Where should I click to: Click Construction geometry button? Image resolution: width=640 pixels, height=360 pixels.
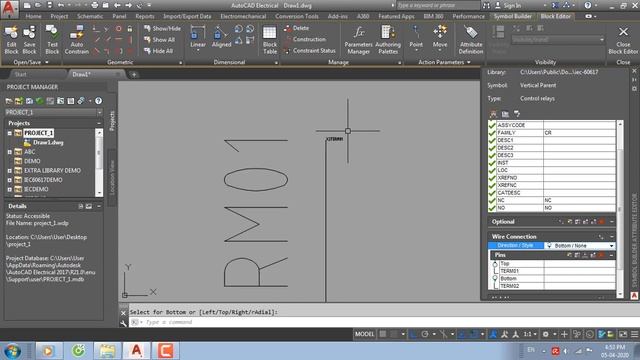click(305, 39)
